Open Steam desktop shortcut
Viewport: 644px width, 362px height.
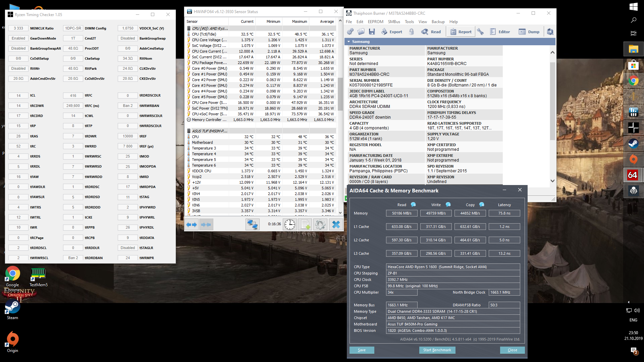coord(12,310)
